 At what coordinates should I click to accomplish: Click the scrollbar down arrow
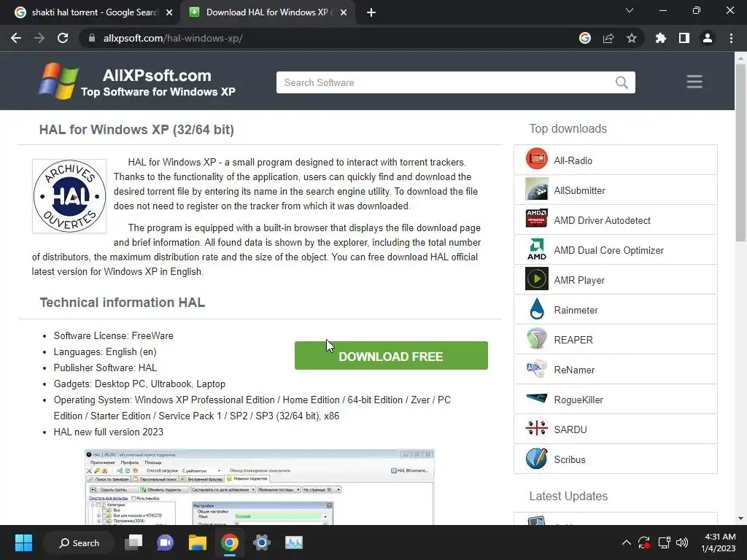tap(740, 518)
